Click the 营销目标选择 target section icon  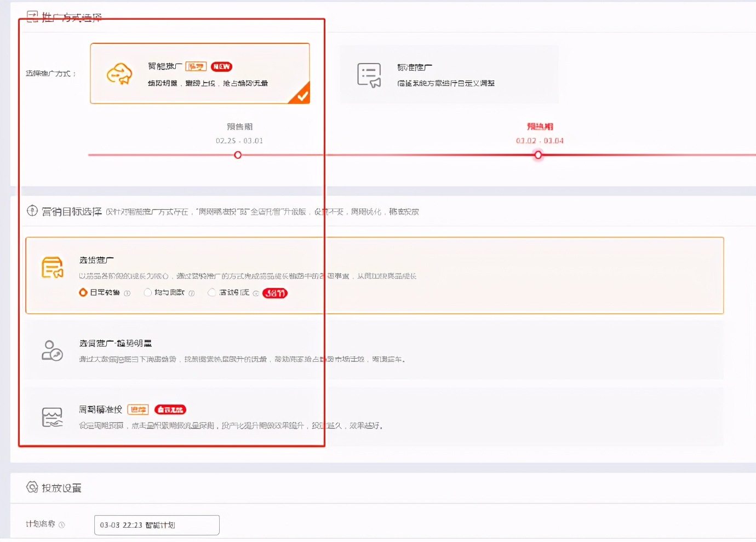coord(32,211)
